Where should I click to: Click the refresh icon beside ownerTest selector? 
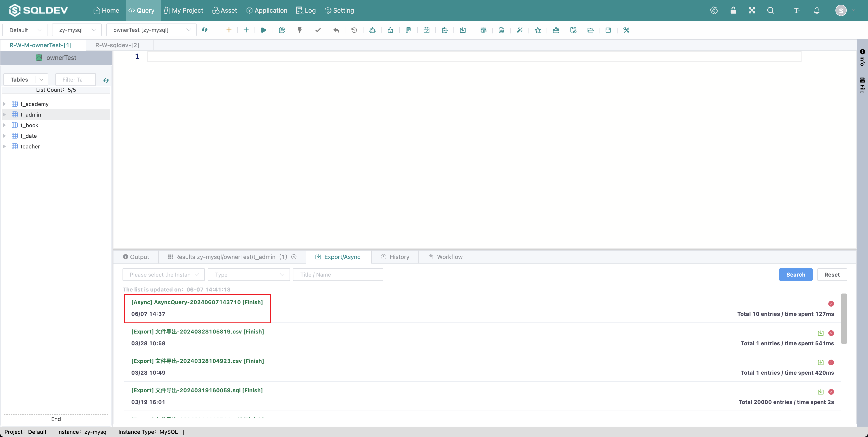205,30
